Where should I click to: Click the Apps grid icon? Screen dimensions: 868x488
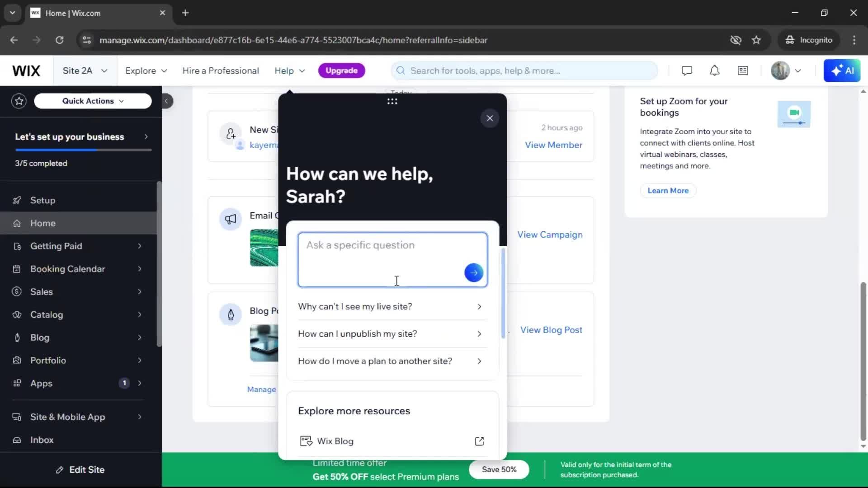(17, 383)
